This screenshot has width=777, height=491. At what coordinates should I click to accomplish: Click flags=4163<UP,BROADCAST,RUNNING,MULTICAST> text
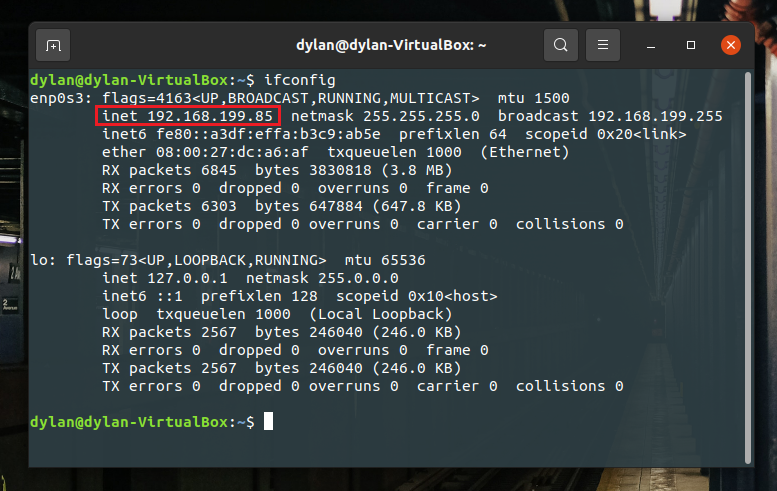(290, 98)
